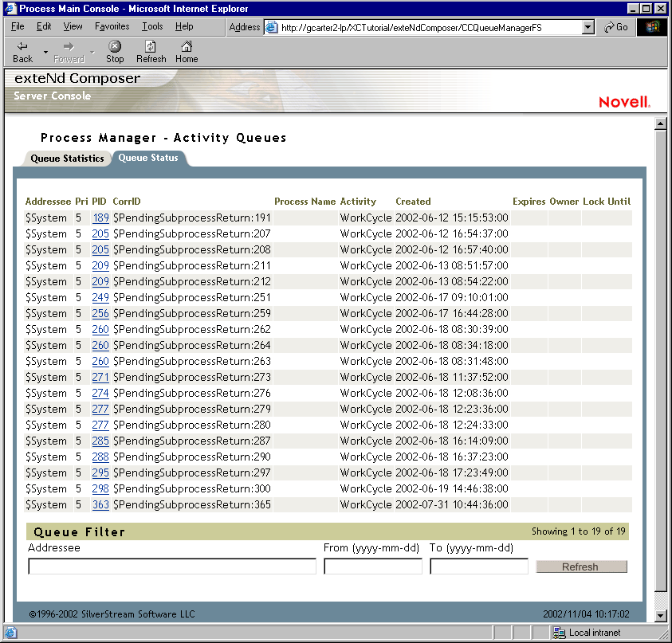The height and width of the screenshot is (643, 672).
Task: Open PID 285 link
Action: point(100,441)
